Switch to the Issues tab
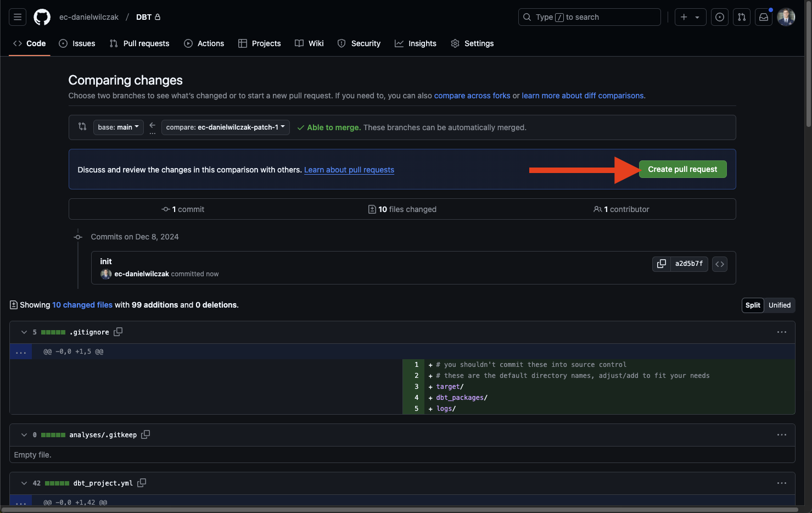 (x=77, y=43)
